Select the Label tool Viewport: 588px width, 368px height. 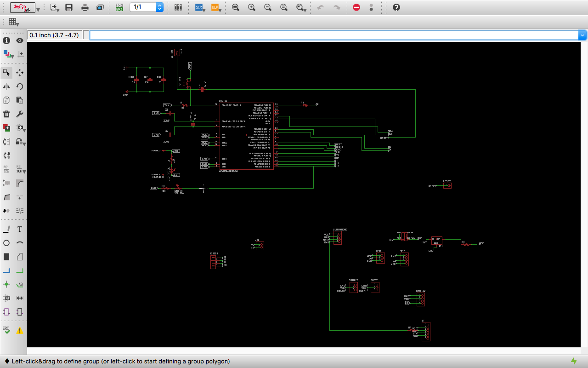click(x=20, y=284)
